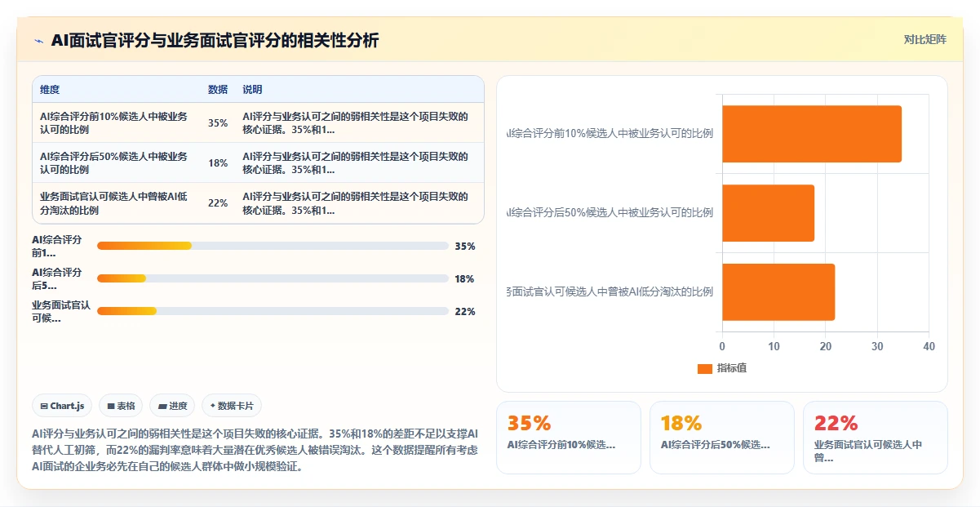Viewport: 980px width, 507px height.
Task: Click progress label AI综合评分后5...
Action: pyautogui.click(x=57, y=278)
